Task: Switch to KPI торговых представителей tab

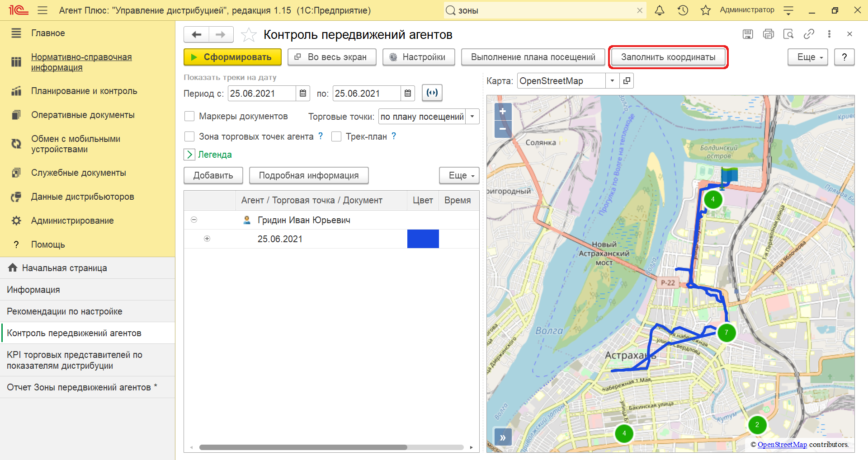Action: pos(87,360)
